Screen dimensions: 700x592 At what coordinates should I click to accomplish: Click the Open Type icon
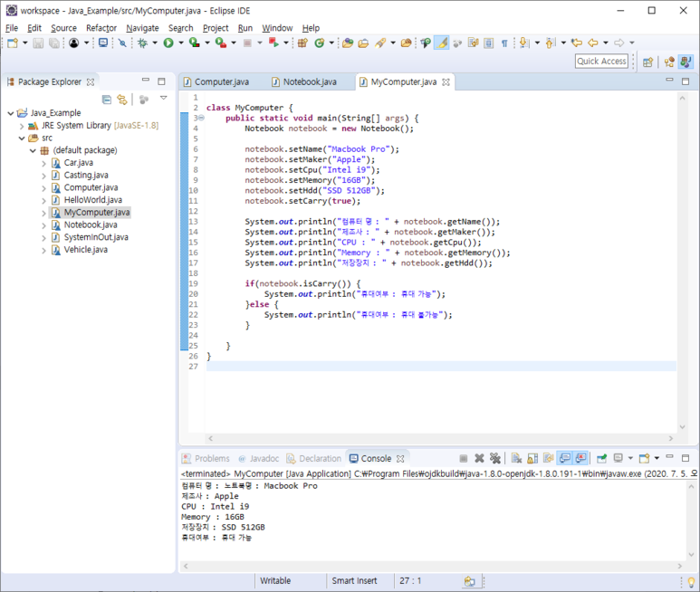click(348, 43)
